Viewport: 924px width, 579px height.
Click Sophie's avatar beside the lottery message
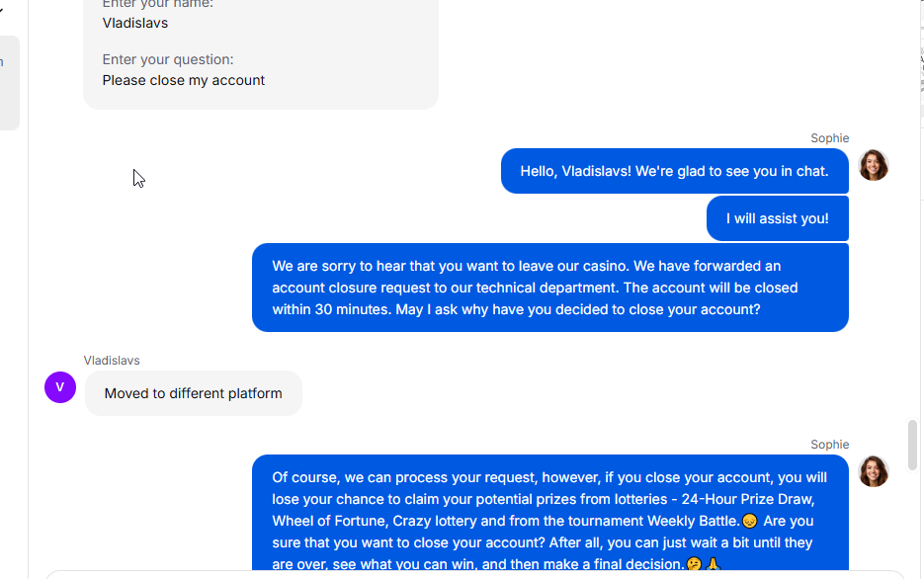[x=874, y=472]
